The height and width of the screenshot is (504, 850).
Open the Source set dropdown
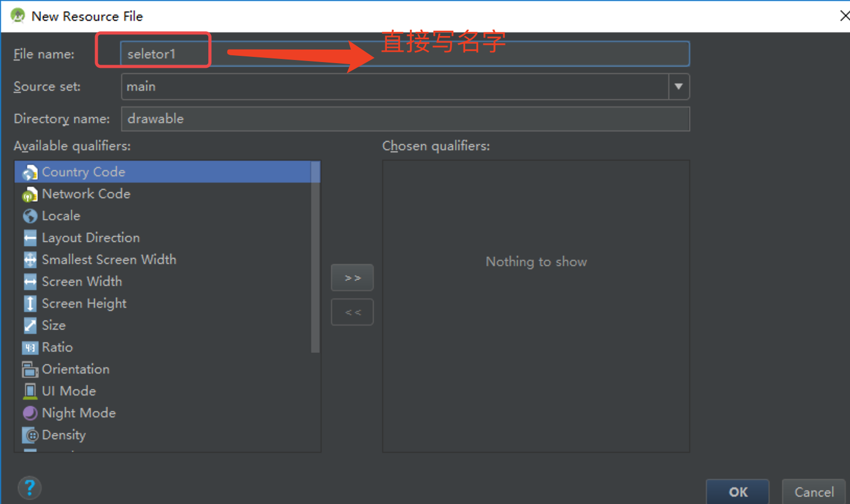pos(678,87)
